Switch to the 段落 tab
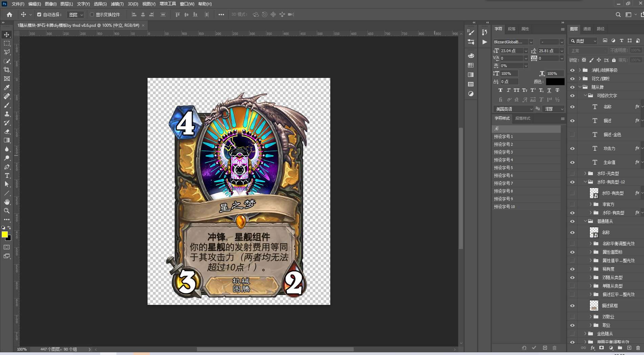644x355 pixels. click(512, 29)
